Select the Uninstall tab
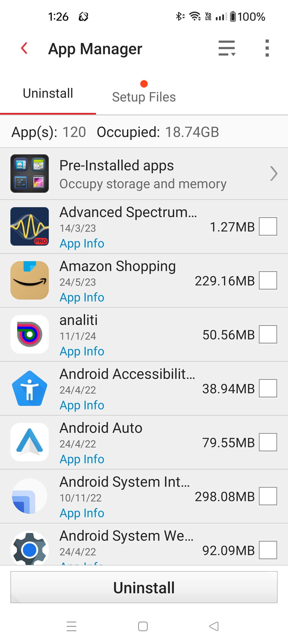Image resolution: width=288 pixels, height=644 pixels. pos(48,93)
